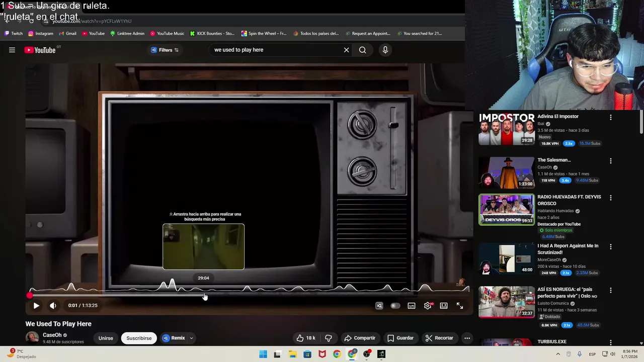
Task: Open options for 'Adivina El Impostor'
Action: pyautogui.click(x=611, y=117)
